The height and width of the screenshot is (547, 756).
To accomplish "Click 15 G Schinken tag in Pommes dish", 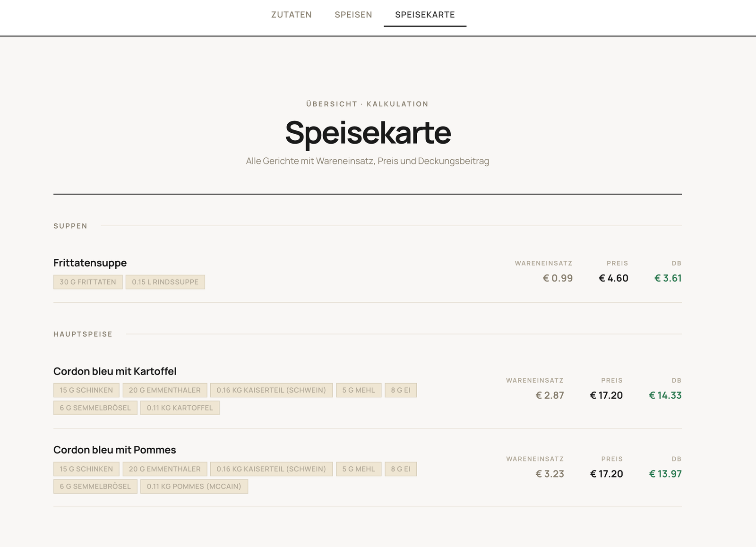I will (86, 469).
